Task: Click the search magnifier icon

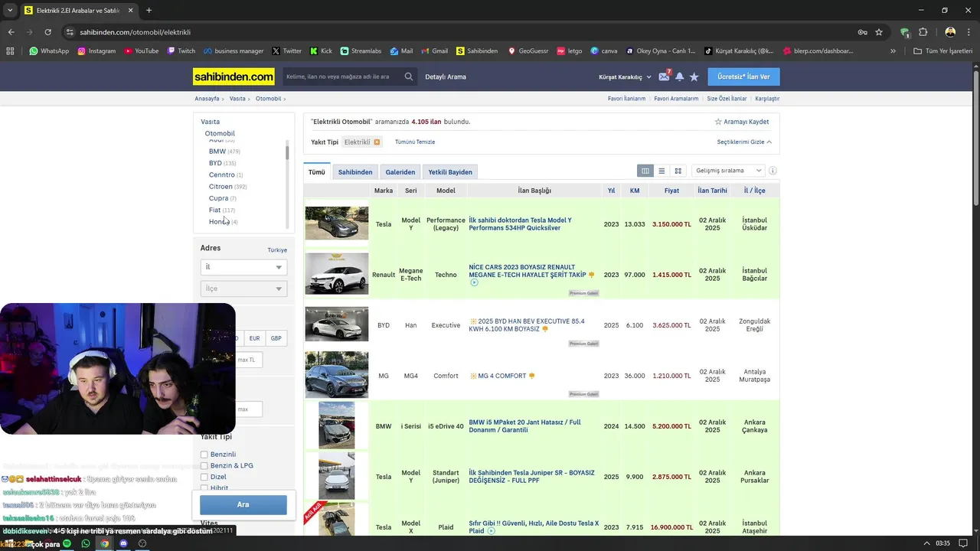Action: (x=409, y=77)
